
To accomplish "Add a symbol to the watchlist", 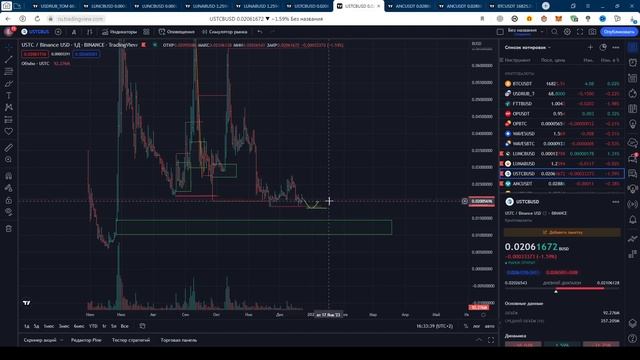I will pyautogui.click(x=590, y=48).
